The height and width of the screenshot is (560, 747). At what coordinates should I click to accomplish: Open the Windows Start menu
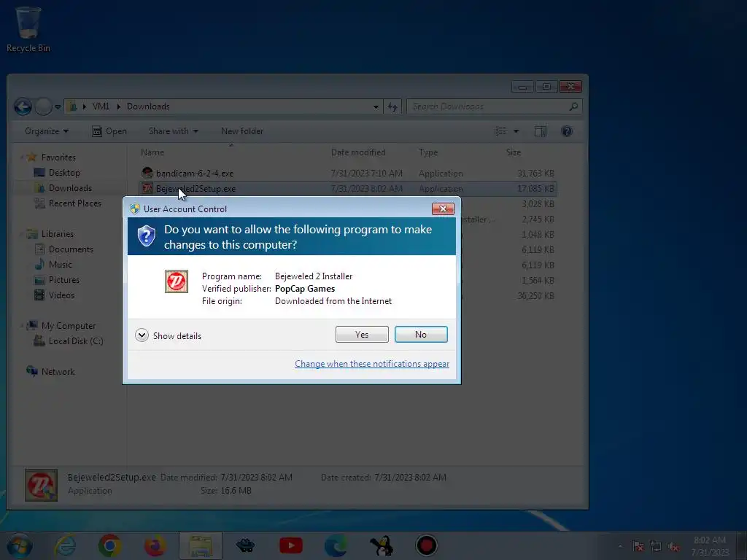20,545
